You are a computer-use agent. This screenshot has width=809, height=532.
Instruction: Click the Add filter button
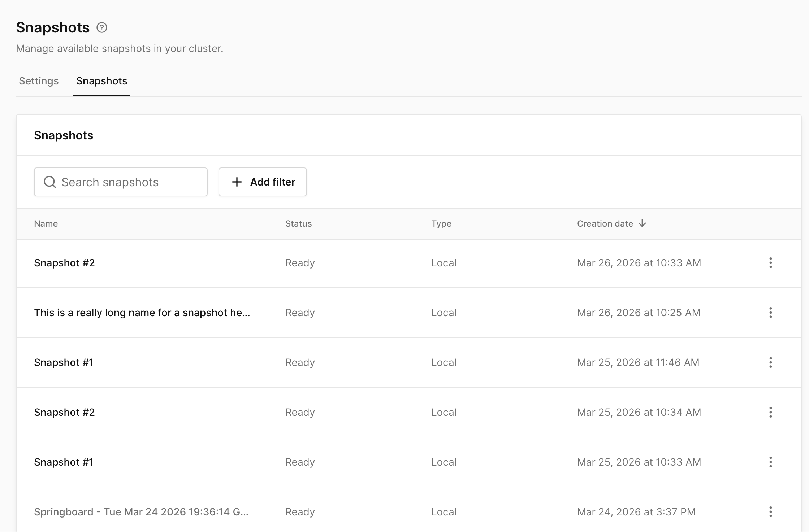pyautogui.click(x=263, y=182)
